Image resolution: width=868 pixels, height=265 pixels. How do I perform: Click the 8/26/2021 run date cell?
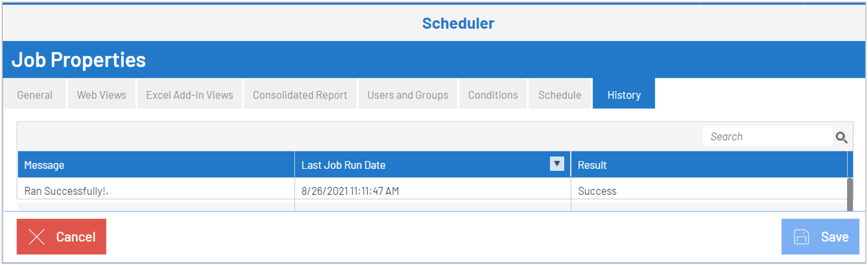350,191
